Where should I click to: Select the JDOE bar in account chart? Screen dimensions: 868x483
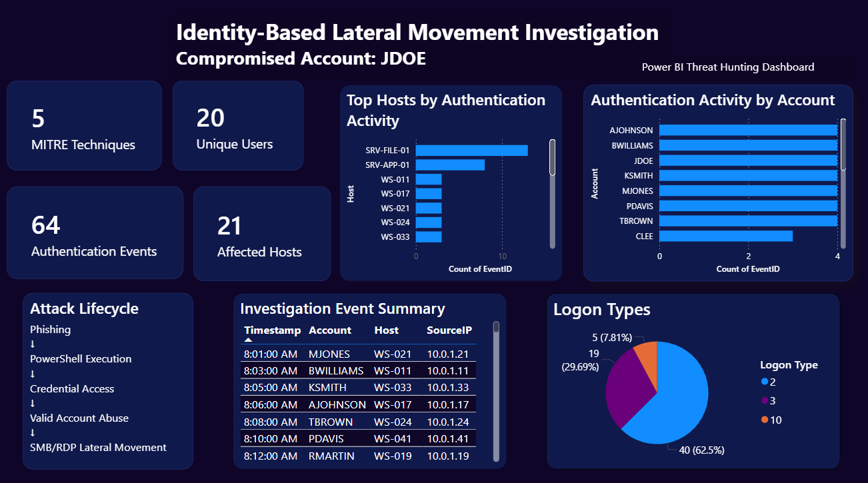(x=748, y=161)
